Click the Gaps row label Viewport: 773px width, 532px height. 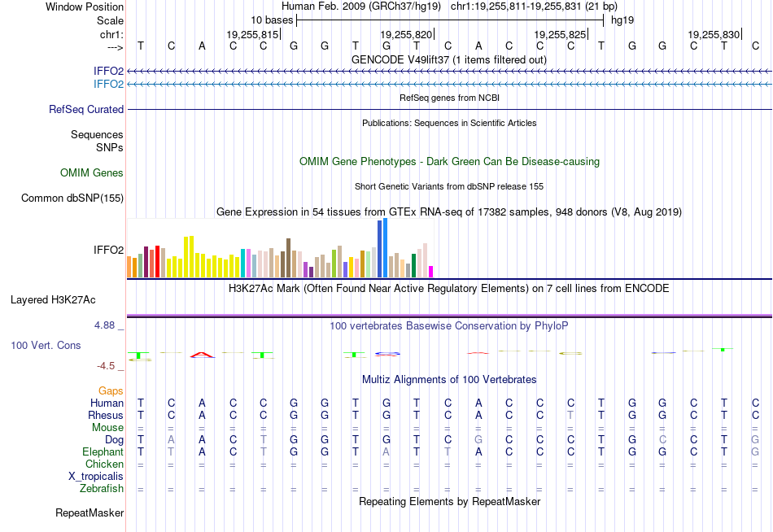[111, 391]
